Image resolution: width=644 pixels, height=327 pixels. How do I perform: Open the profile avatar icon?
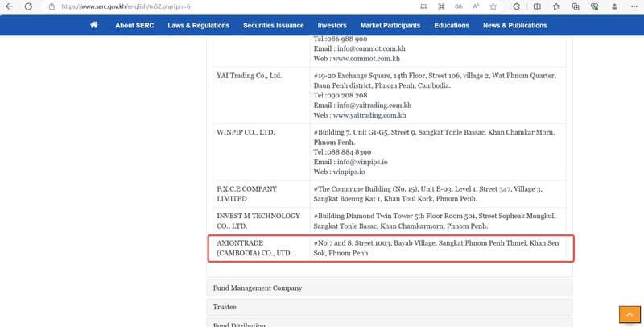click(614, 6)
